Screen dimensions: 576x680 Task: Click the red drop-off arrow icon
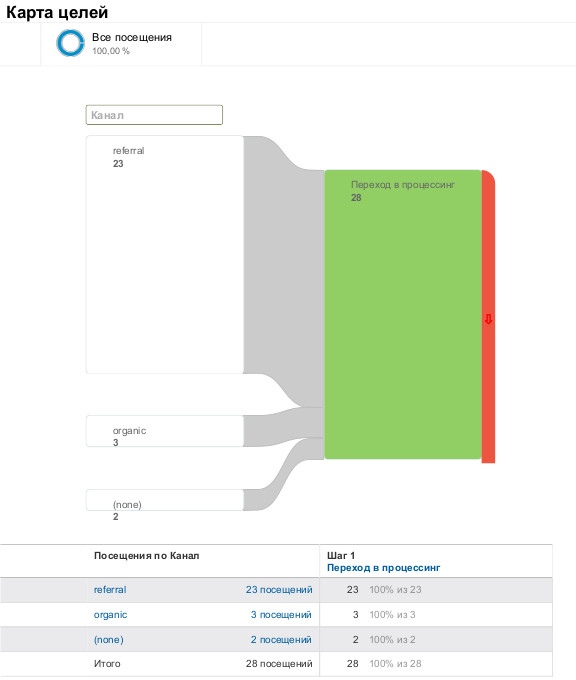488,320
